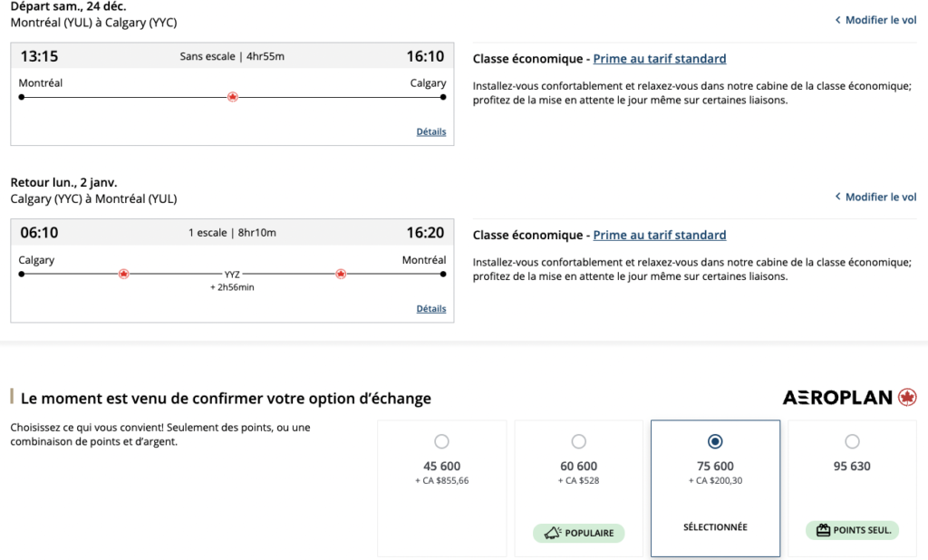The image size is (928, 560).
Task: Select the 60 600 points radio option
Action: tap(579, 441)
